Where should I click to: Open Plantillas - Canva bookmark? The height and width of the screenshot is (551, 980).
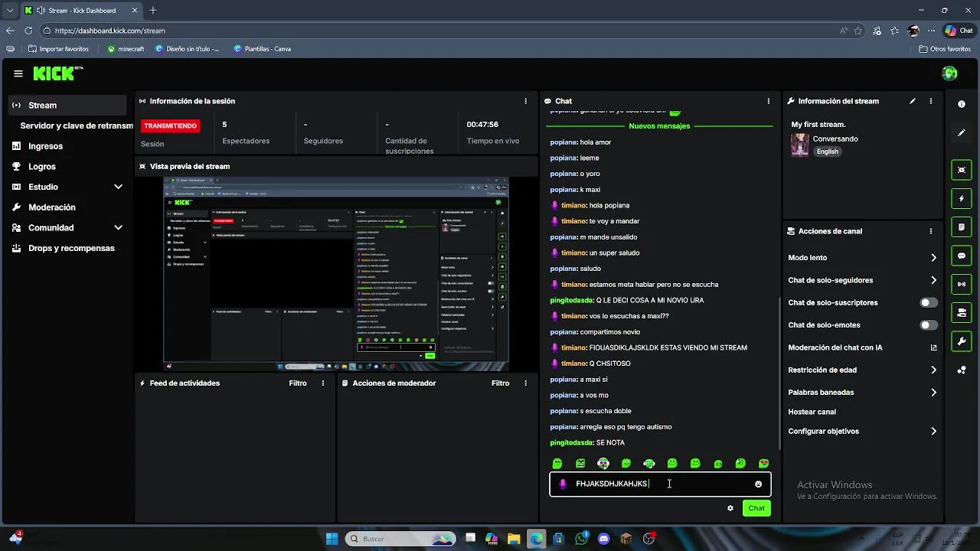click(x=262, y=49)
